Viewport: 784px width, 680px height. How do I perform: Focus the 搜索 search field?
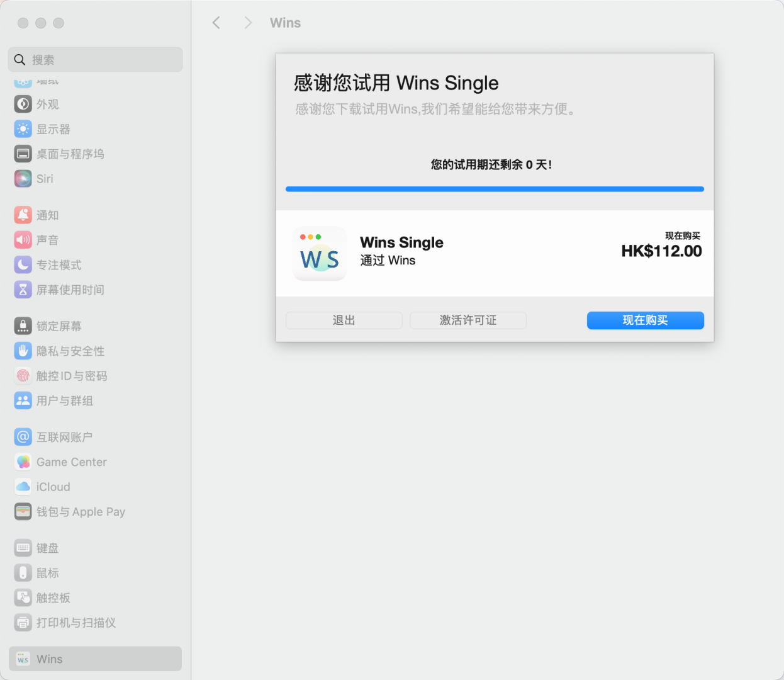pos(96,60)
